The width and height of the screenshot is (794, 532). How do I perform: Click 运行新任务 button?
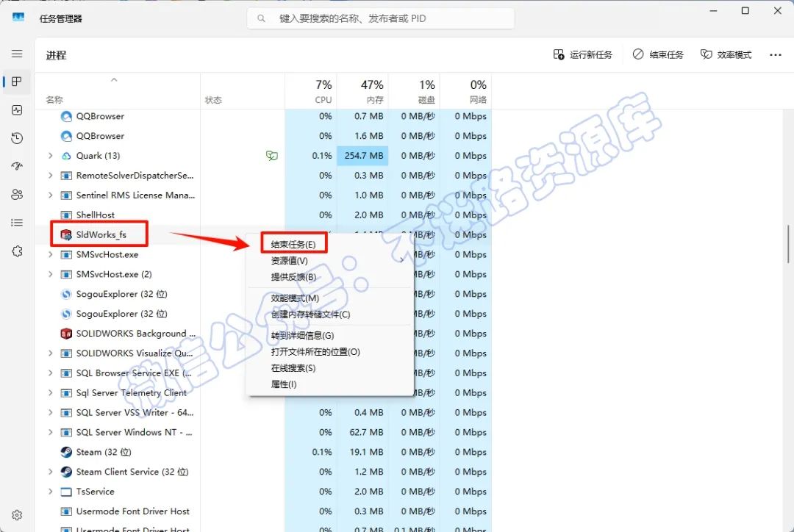point(583,54)
